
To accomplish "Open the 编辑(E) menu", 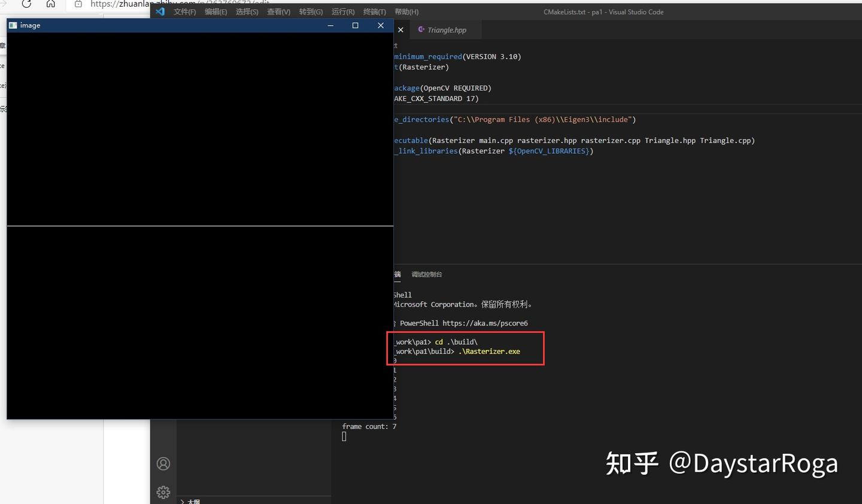I will [x=215, y=11].
